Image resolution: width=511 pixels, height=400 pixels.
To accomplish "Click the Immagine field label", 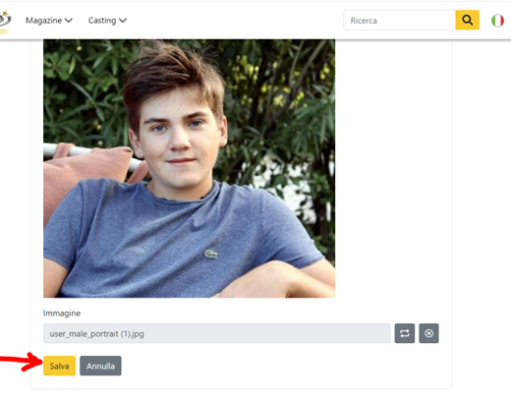I will tap(62, 313).
